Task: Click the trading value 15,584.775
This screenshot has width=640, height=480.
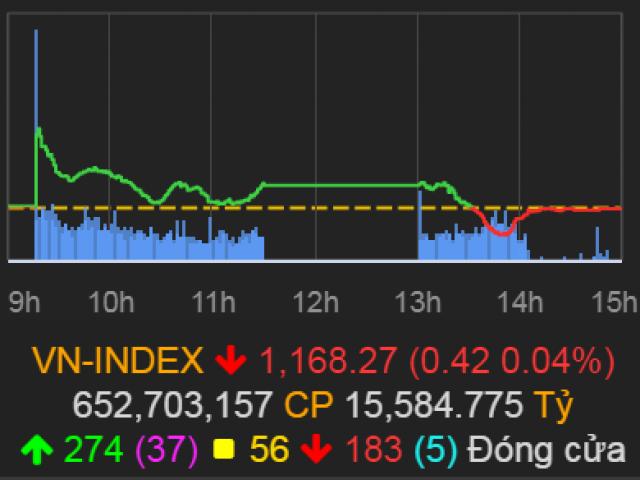Action: pos(434,405)
